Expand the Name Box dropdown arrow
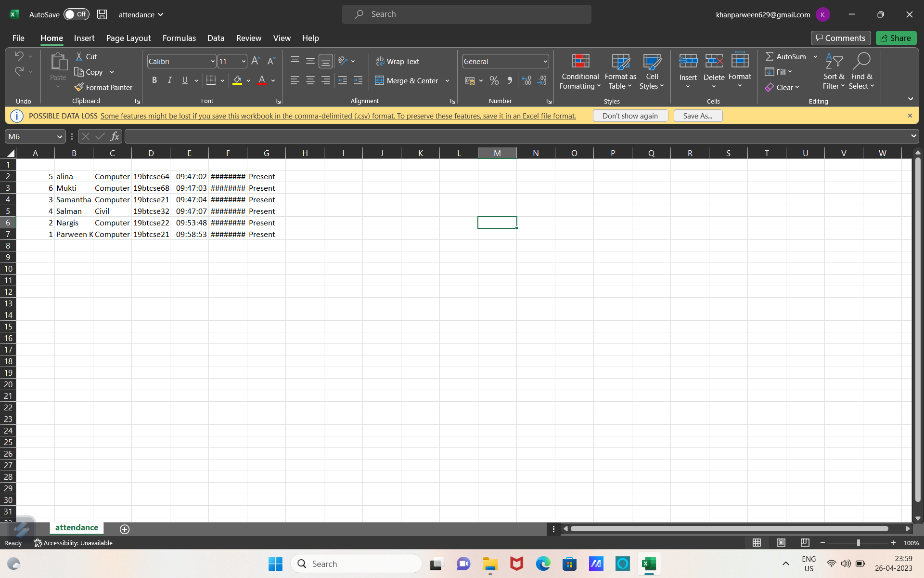 pyautogui.click(x=60, y=136)
